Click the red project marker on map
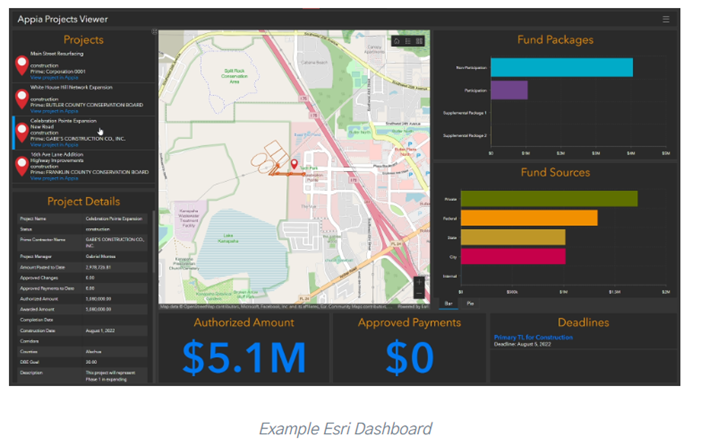The image size is (701, 446). [x=294, y=164]
